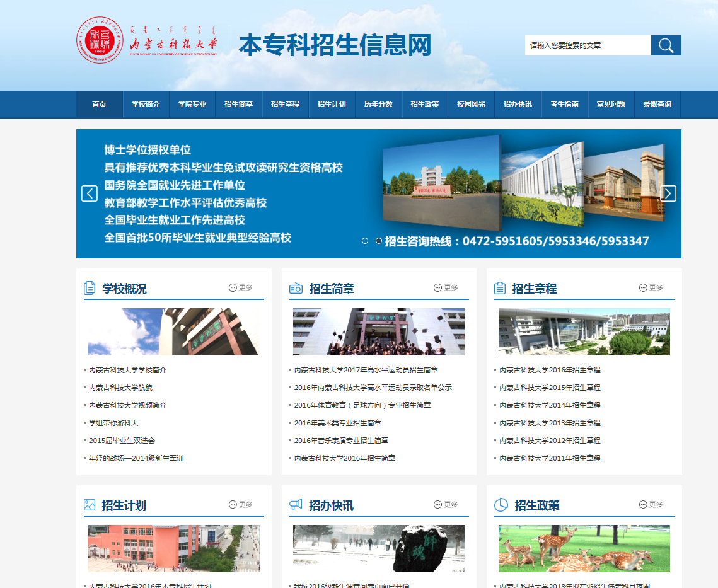Show 更多 in 招办快讯 section
718x588 pixels.
446,505
